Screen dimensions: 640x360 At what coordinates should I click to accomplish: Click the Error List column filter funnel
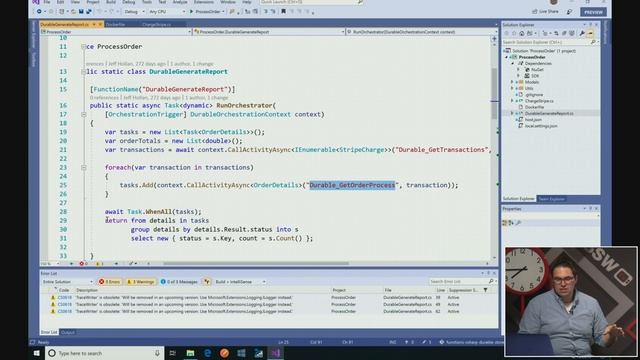click(485, 290)
